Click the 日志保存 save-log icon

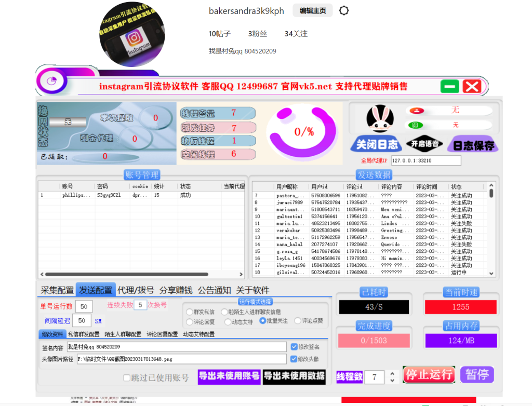473,144
